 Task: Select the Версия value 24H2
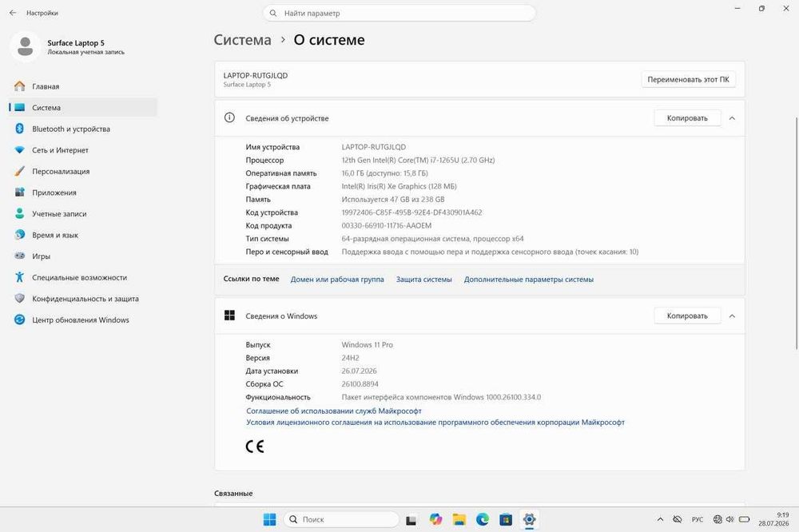pos(350,358)
